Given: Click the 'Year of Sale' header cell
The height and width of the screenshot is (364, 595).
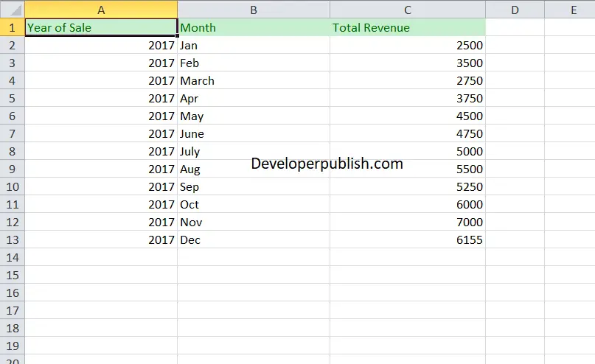Looking at the screenshot, I should [x=101, y=27].
